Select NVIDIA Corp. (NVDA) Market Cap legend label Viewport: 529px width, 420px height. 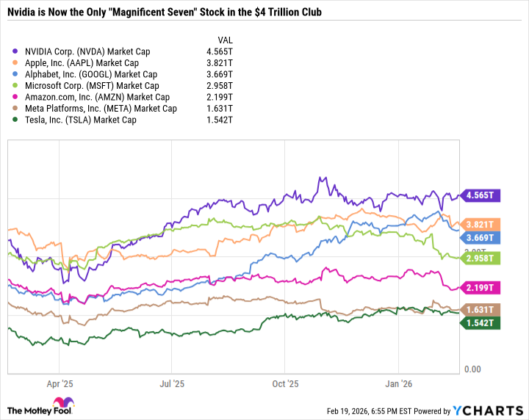[96, 51]
